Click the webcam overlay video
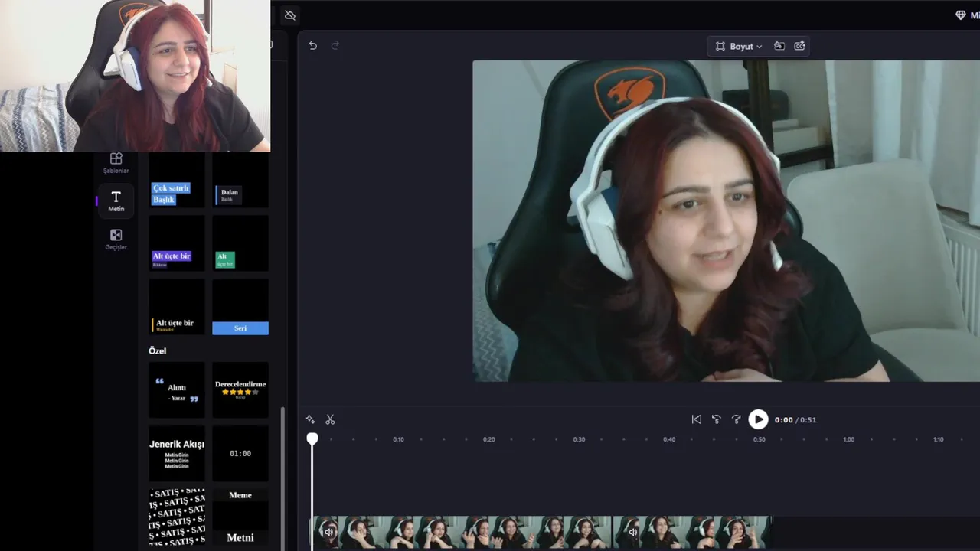The width and height of the screenshot is (980, 551). pyautogui.click(x=135, y=76)
